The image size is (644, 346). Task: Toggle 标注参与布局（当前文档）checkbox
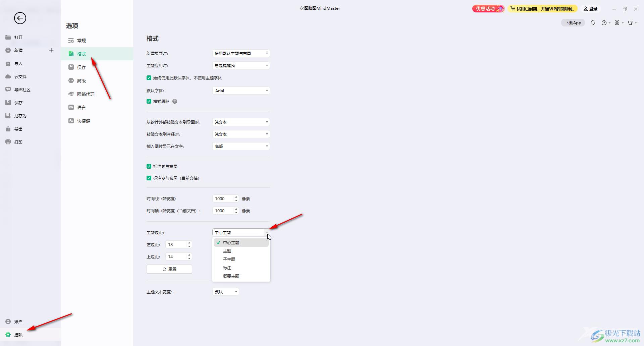149,178
